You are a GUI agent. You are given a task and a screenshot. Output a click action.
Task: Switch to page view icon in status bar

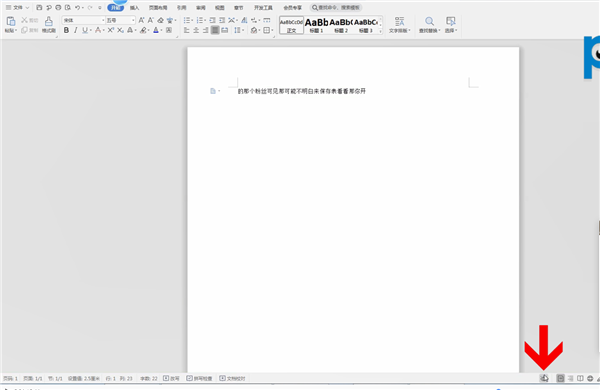coord(561,379)
